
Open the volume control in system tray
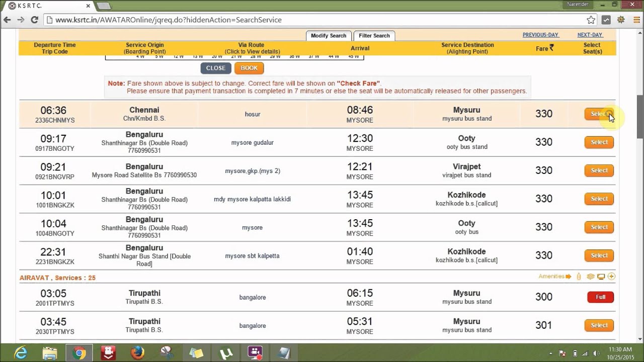click(596, 353)
